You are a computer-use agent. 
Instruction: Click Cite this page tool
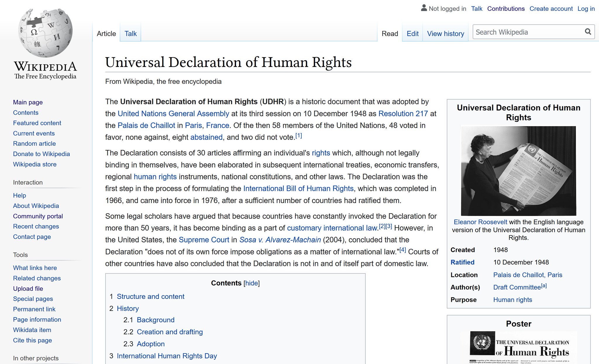tap(32, 340)
